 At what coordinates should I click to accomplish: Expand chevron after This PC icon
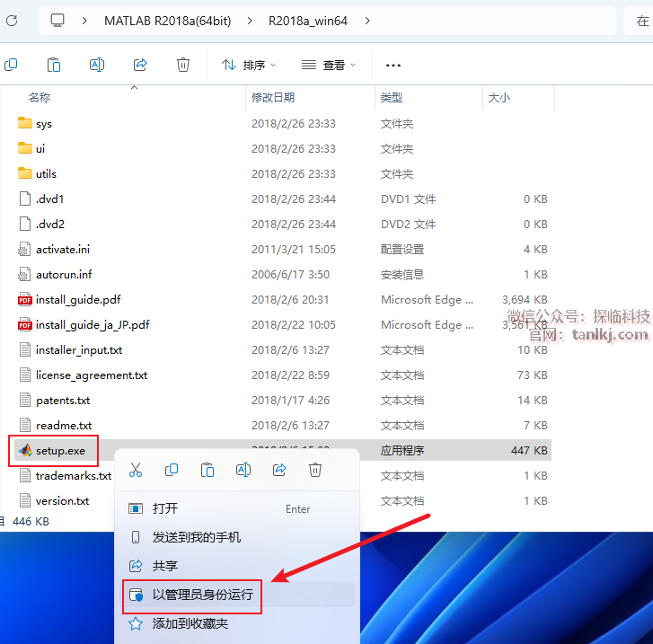pyautogui.click(x=84, y=21)
